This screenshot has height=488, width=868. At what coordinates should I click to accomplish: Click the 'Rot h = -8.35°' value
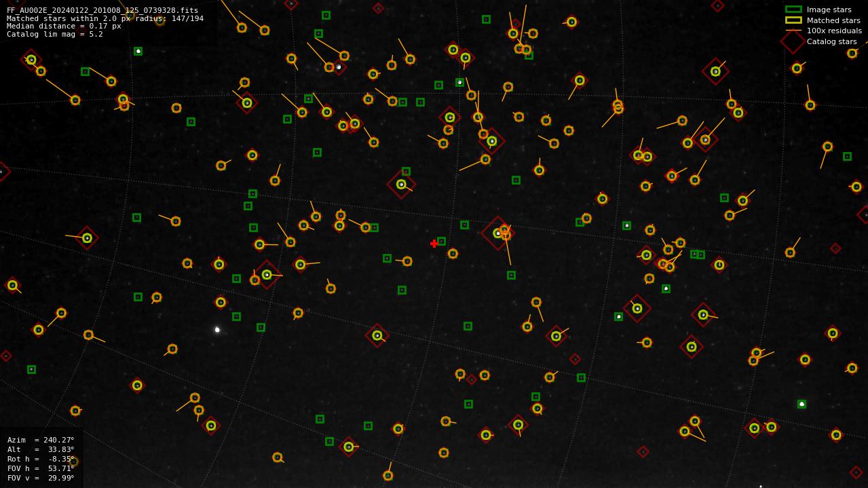click(x=41, y=459)
